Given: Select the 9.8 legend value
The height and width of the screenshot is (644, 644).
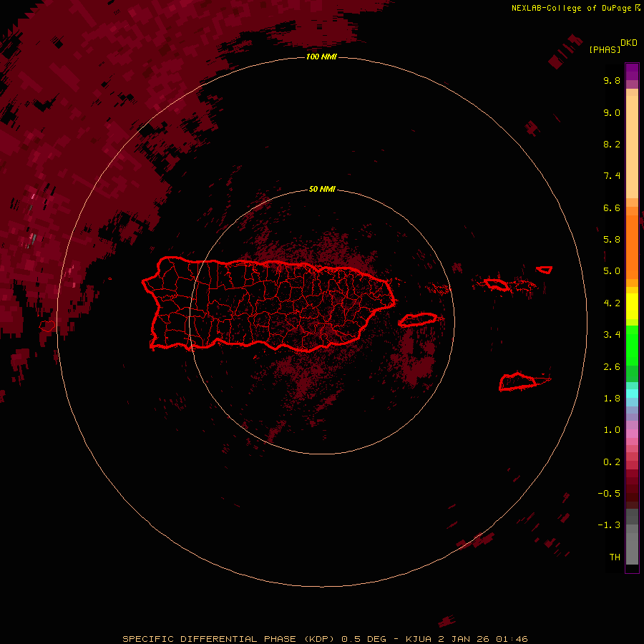Looking at the screenshot, I should coord(612,80).
